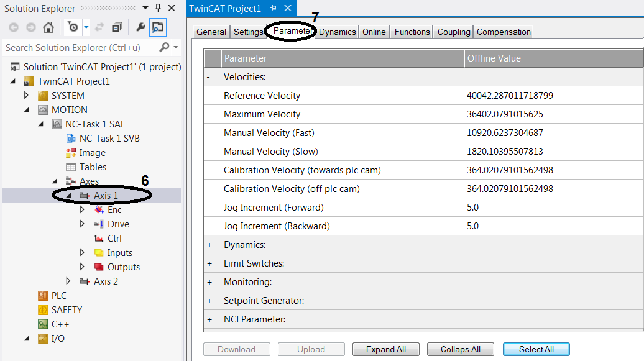
Task: Collapse the MOTION node
Action: pyautogui.click(x=27, y=110)
